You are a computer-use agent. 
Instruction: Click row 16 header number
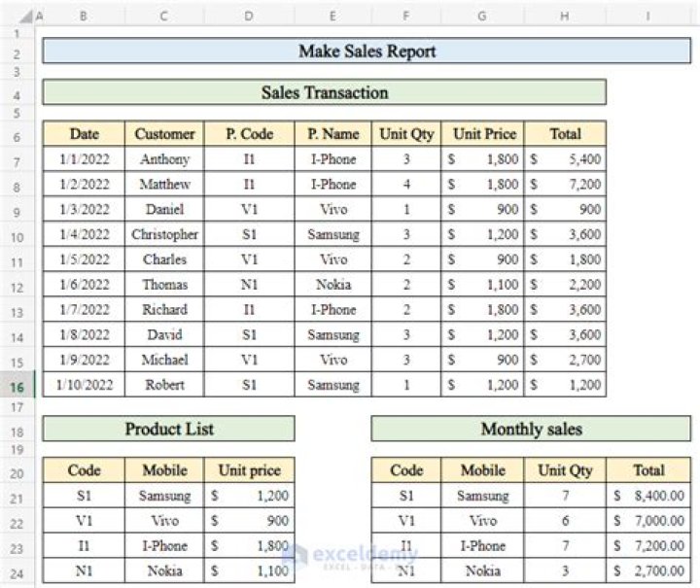pyautogui.click(x=17, y=385)
